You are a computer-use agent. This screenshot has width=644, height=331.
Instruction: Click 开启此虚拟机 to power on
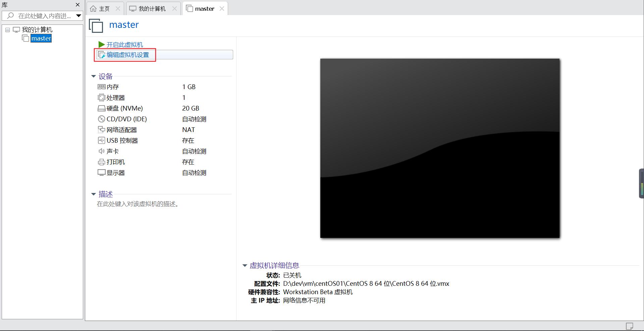pos(124,44)
